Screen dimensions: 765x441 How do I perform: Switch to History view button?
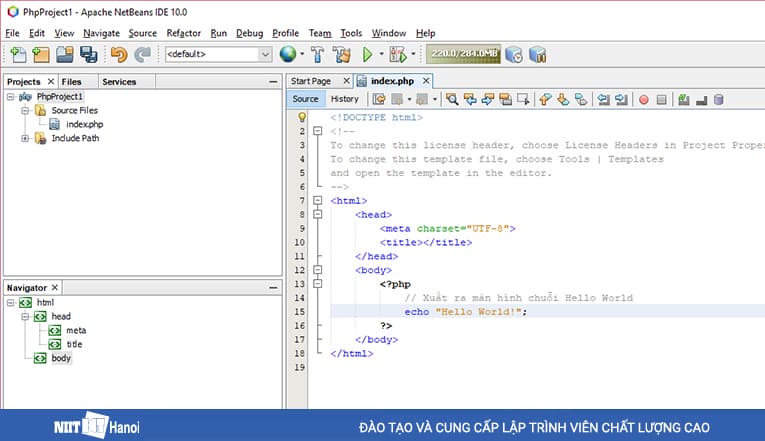344,99
